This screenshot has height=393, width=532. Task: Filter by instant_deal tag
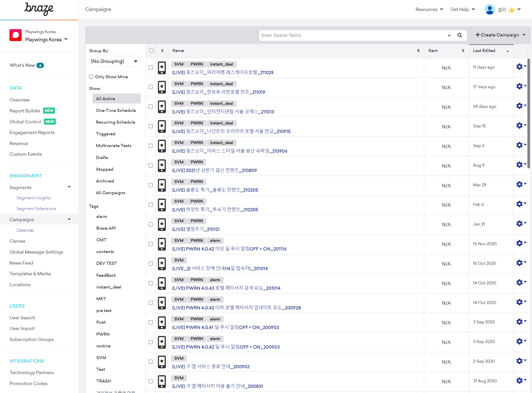[109, 287]
